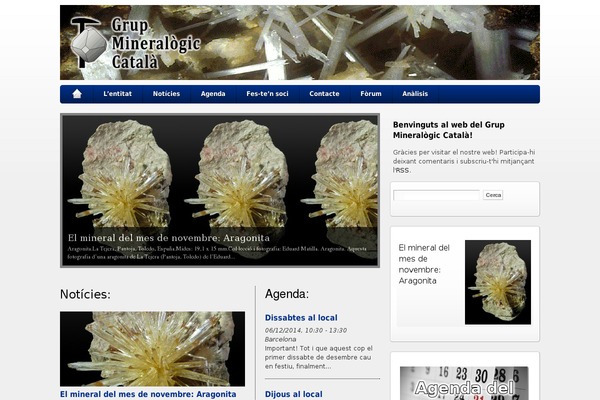600x400 pixels.
Task: Click the site header banner image
Action: pos(300,42)
